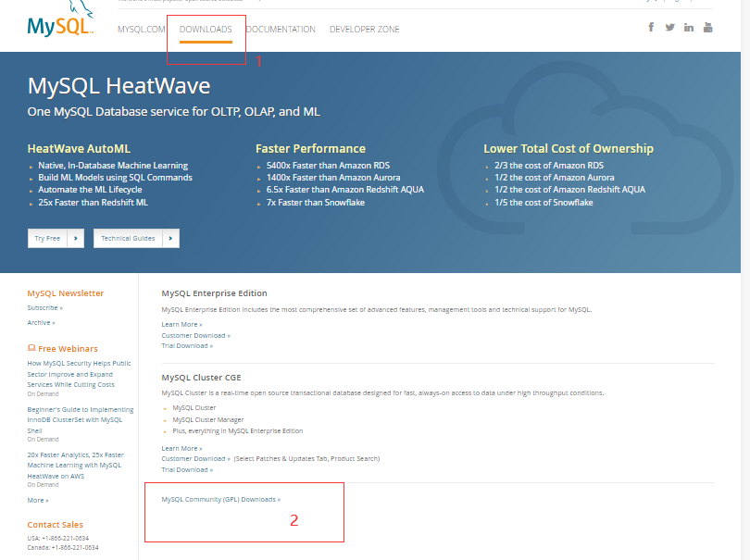Click 'One MySQL Database service' subtitle
This screenshot has height=560, width=750.
[x=174, y=111]
